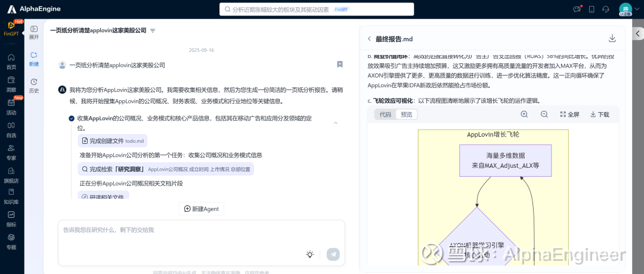Toggle the lightbulb deep-thinking icon
This screenshot has width=644, height=274.
pyautogui.click(x=310, y=254)
